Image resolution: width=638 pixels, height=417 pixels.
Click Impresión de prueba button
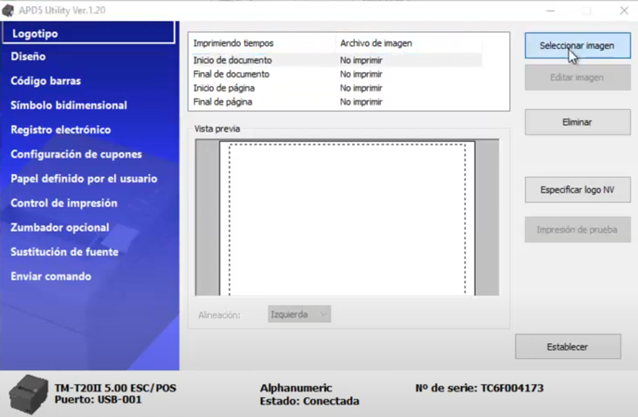[577, 230]
